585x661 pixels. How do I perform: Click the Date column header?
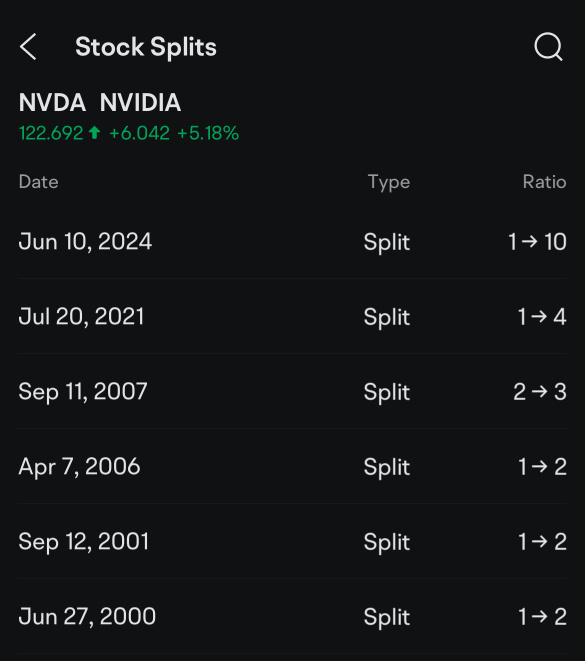pyautogui.click(x=38, y=182)
